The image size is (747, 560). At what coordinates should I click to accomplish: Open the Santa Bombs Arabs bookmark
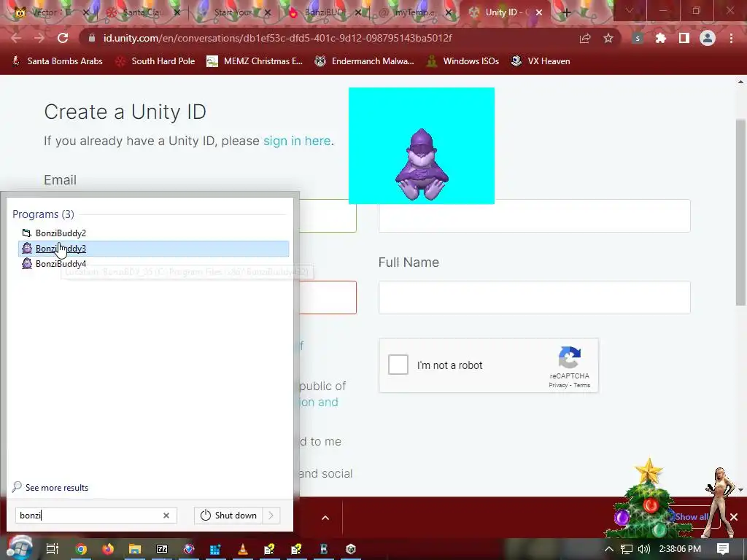(57, 61)
